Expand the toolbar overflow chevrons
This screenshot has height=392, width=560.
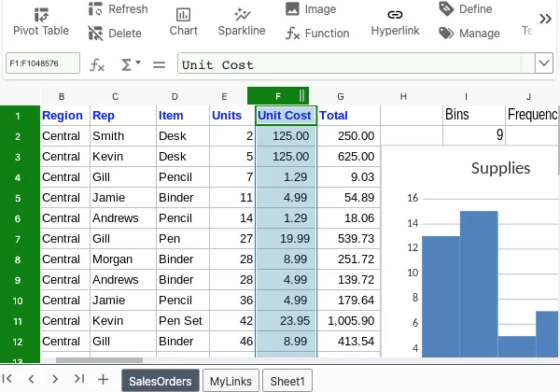click(545, 19)
